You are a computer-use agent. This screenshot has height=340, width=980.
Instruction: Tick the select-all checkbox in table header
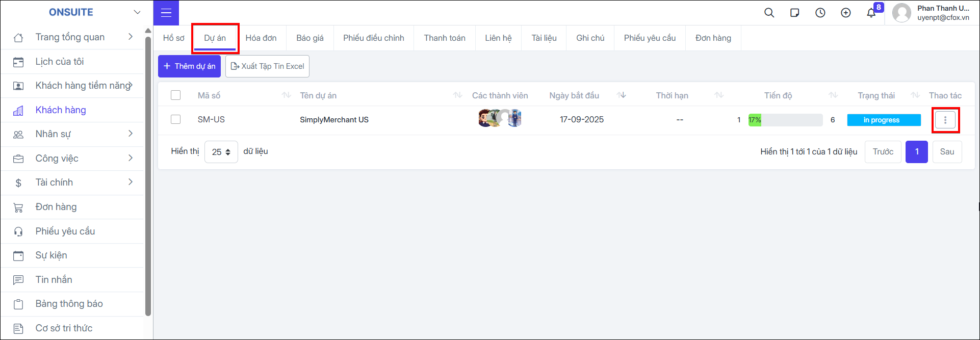(176, 95)
